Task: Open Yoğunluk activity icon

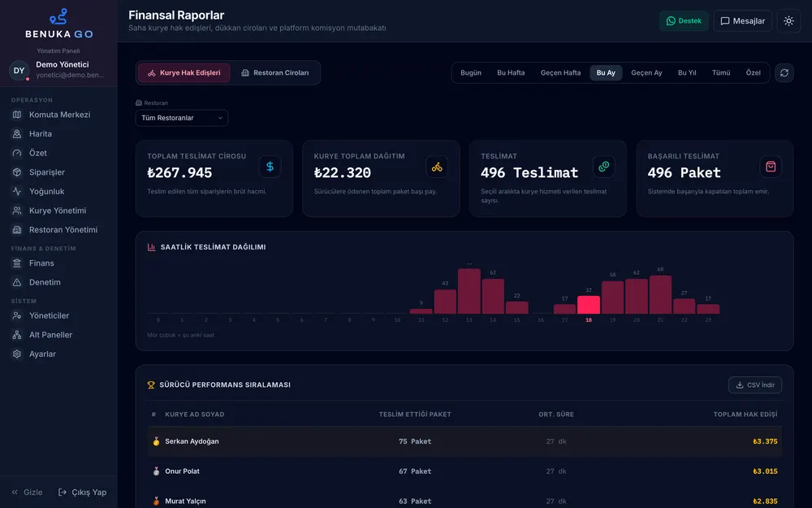Action: pyautogui.click(x=17, y=191)
